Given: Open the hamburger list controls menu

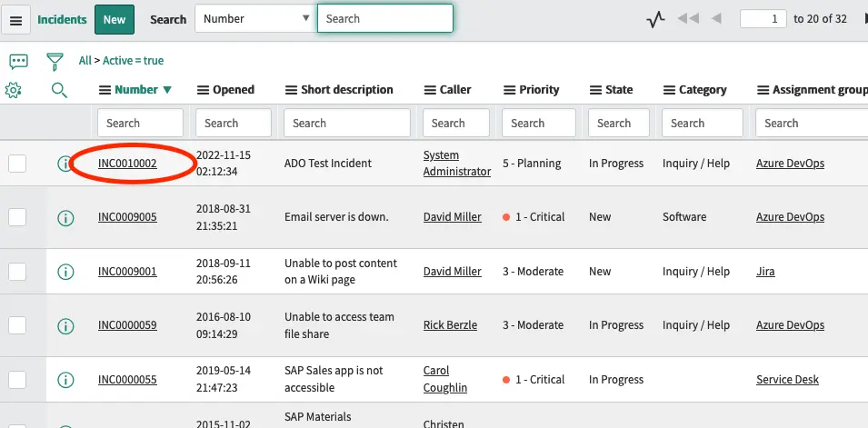Looking at the screenshot, I should coord(18,19).
